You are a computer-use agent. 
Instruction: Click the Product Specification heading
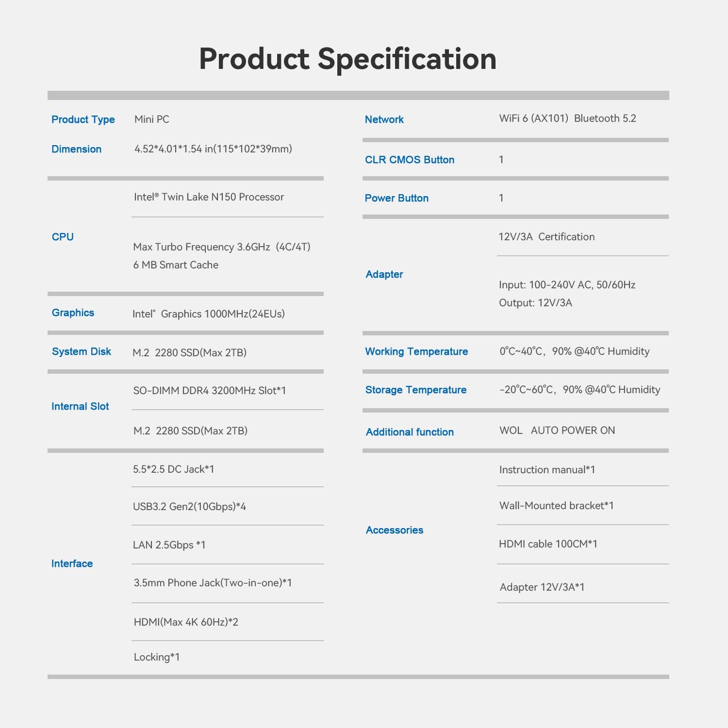[x=347, y=59]
